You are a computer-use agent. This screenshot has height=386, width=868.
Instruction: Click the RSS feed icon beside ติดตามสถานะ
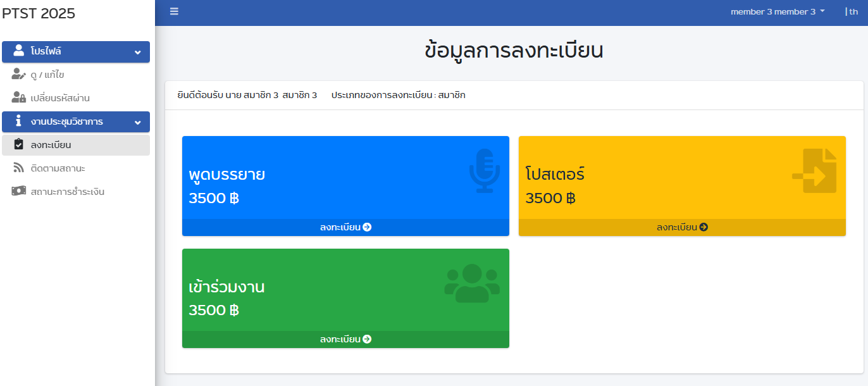pyautogui.click(x=19, y=168)
